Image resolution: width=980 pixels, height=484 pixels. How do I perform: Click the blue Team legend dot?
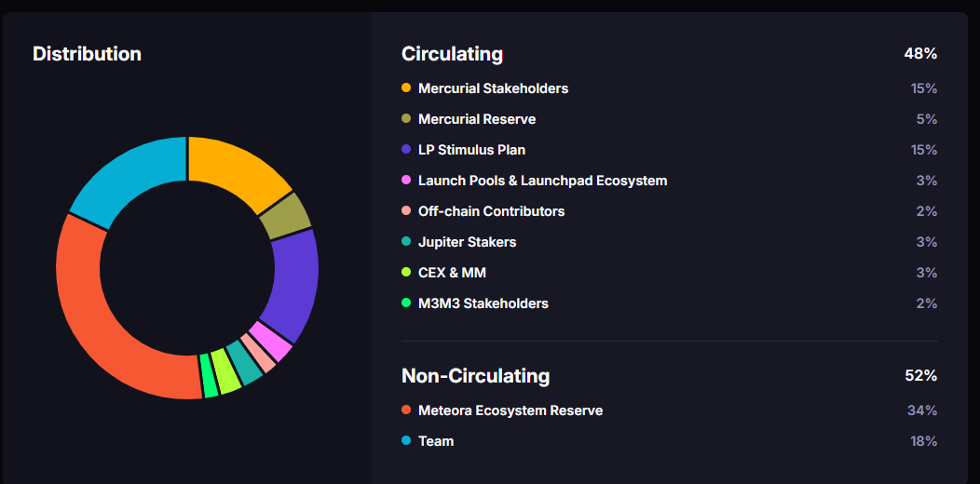[406, 441]
